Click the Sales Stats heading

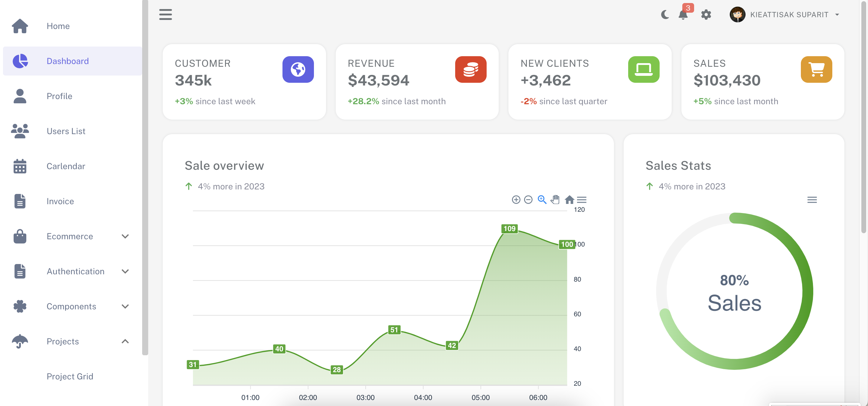[678, 166]
